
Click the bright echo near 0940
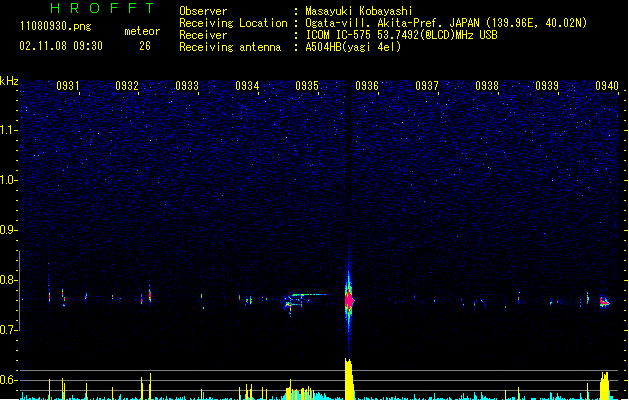coord(605,302)
